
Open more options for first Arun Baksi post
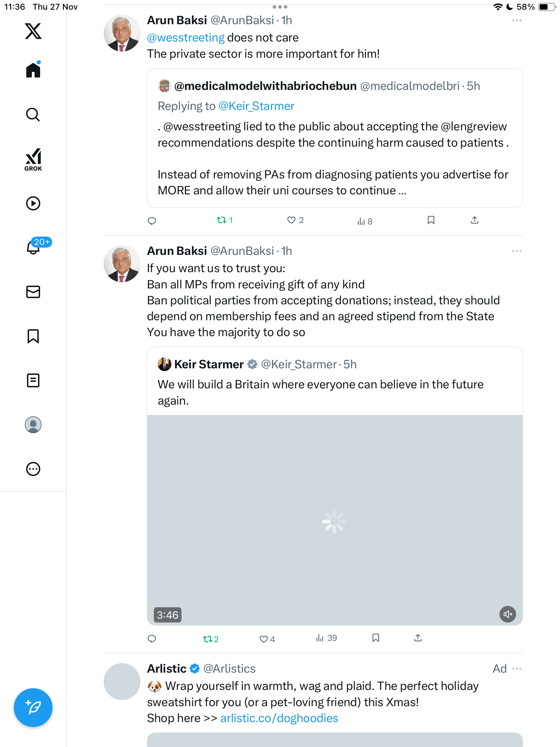tap(516, 21)
